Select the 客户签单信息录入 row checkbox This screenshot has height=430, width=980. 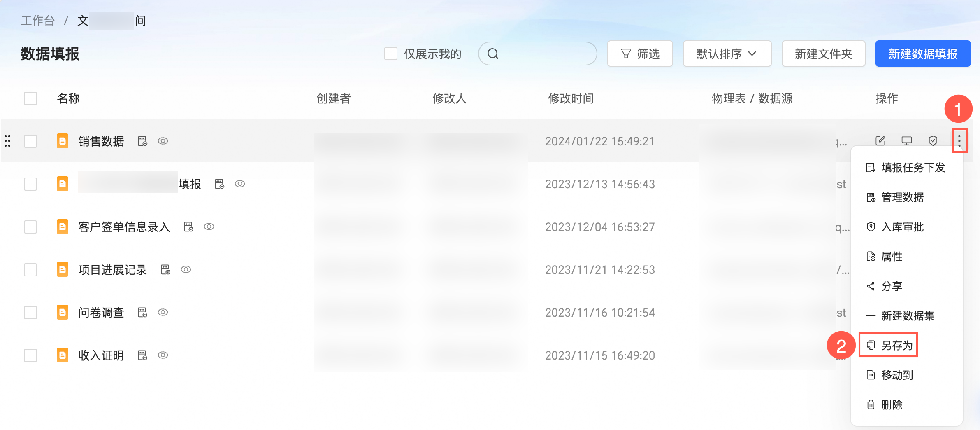30,227
